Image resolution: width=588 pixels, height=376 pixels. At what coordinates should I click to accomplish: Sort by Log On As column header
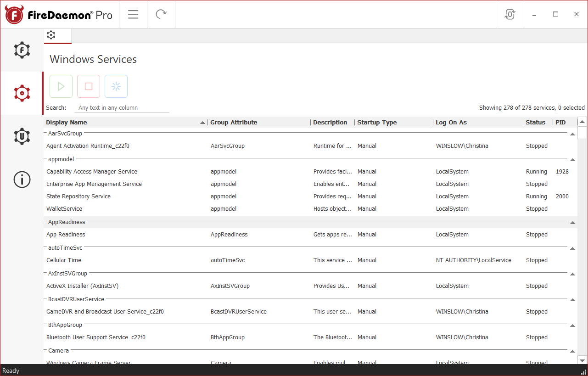click(x=478, y=123)
